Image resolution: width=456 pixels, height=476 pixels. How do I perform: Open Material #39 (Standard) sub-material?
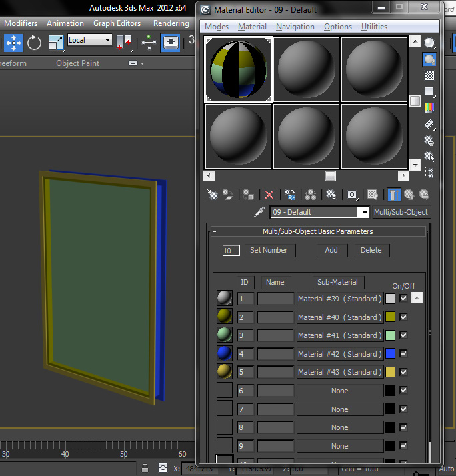click(340, 299)
